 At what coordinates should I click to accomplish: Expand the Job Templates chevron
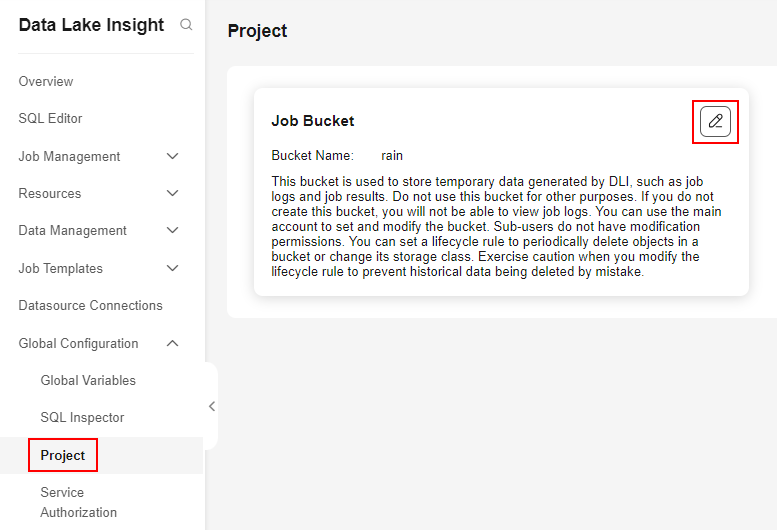point(172,268)
